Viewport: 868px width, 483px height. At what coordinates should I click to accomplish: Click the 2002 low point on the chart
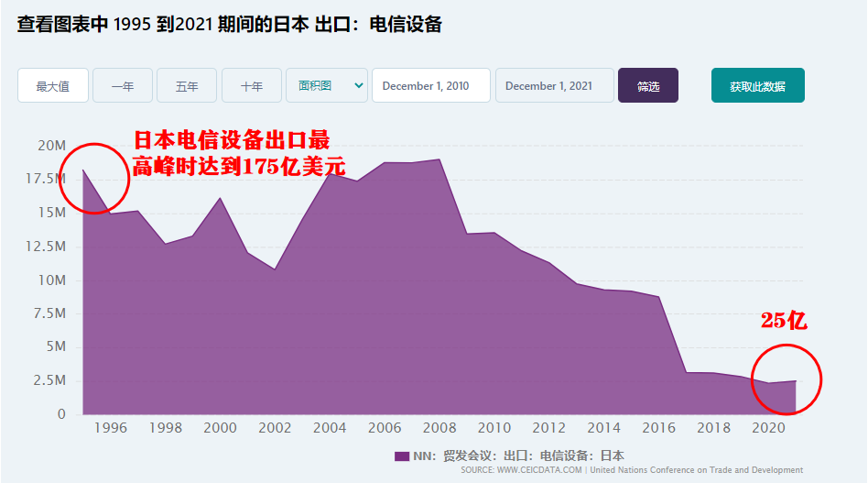pyautogui.click(x=275, y=269)
